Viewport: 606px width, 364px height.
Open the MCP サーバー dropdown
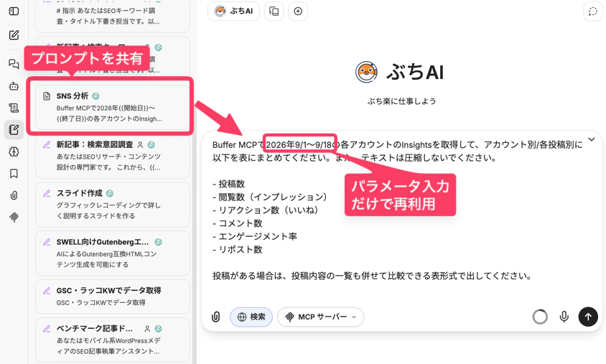click(x=320, y=317)
